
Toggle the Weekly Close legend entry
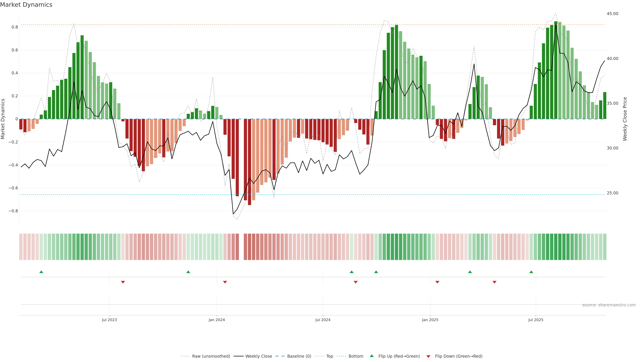tap(258, 356)
